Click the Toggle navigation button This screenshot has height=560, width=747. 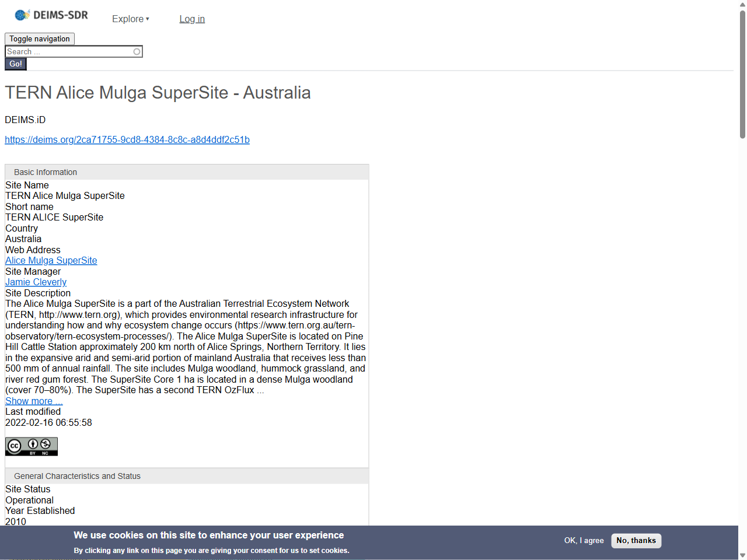40,39
